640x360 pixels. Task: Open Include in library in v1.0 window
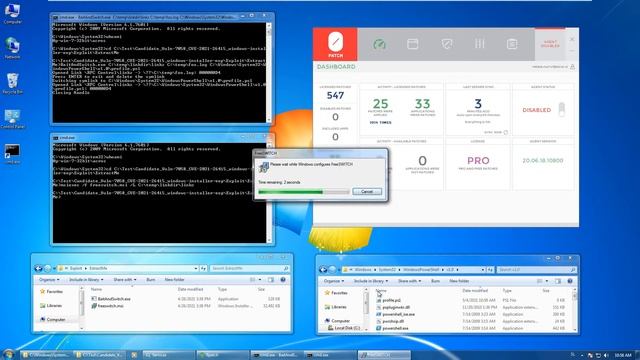(371, 281)
